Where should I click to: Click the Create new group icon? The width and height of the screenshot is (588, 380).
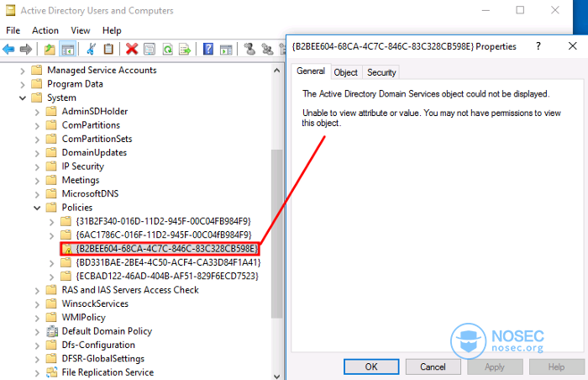pyautogui.click(x=267, y=50)
